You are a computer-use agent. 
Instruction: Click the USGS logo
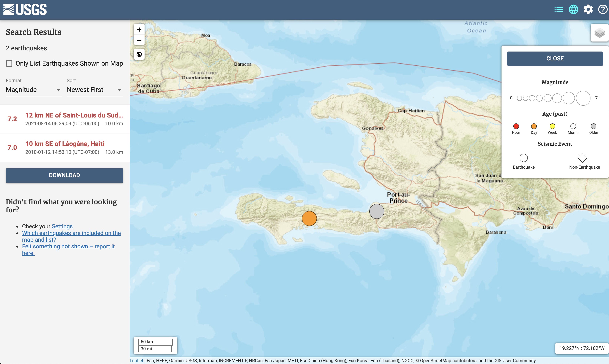point(25,10)
